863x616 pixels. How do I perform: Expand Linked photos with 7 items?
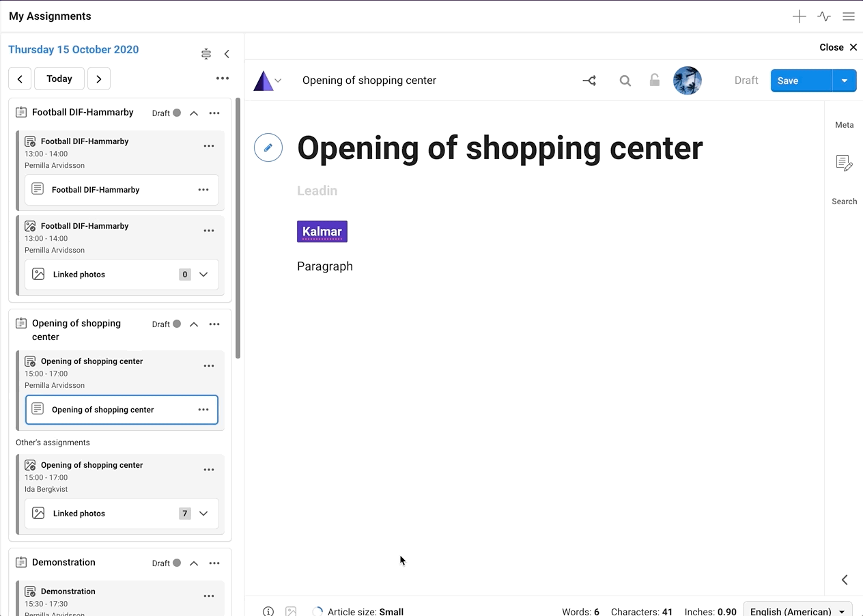203,514
